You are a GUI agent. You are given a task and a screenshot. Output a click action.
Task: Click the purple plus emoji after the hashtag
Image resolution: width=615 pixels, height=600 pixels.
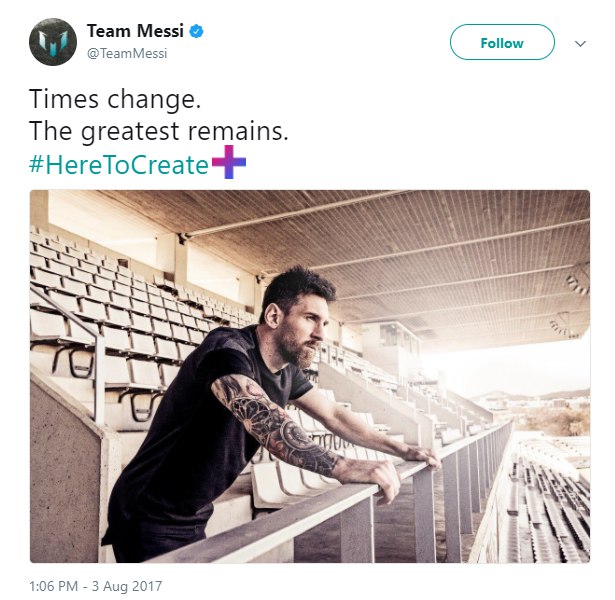pyautogui.click(x=229, y=162)
